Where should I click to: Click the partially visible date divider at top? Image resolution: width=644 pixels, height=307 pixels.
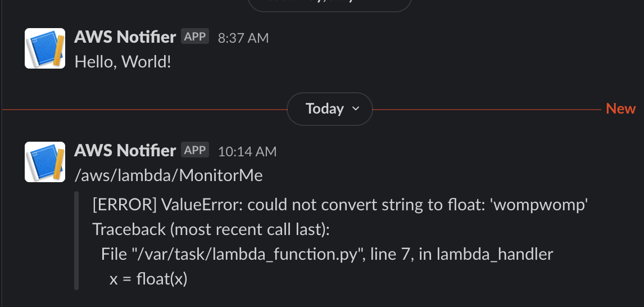pos(330,4)
